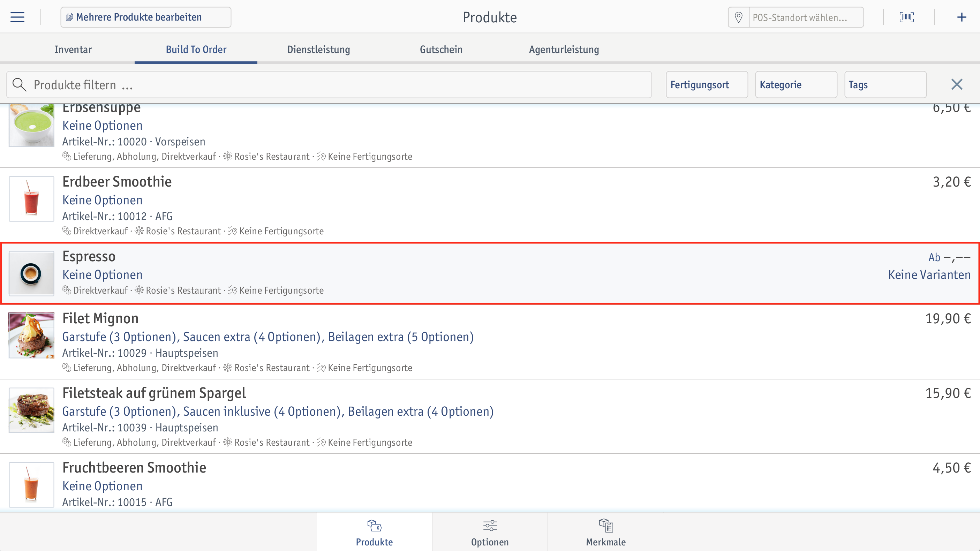Click Filet Mignon thumbnail image
This screenshot has height=551, width=980.
pos(32,335)
